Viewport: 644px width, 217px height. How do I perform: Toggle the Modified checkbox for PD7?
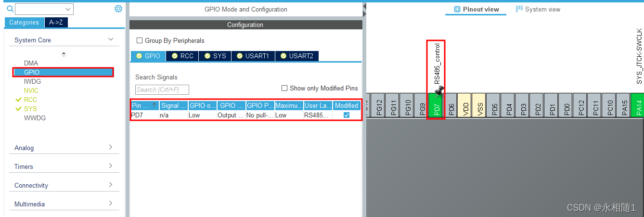[347, 115]
